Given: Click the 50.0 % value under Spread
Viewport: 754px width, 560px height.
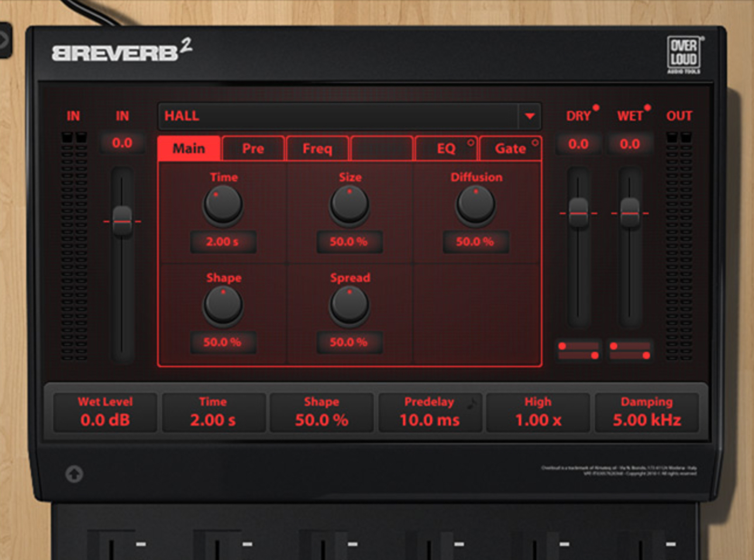Looking at the screenshot, I should (349, 342).
